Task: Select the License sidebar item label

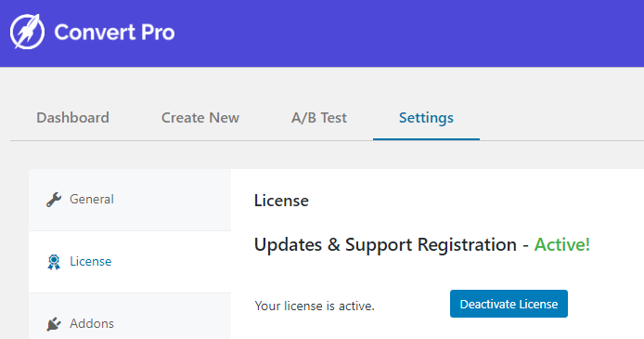Action: coord(90,261)
